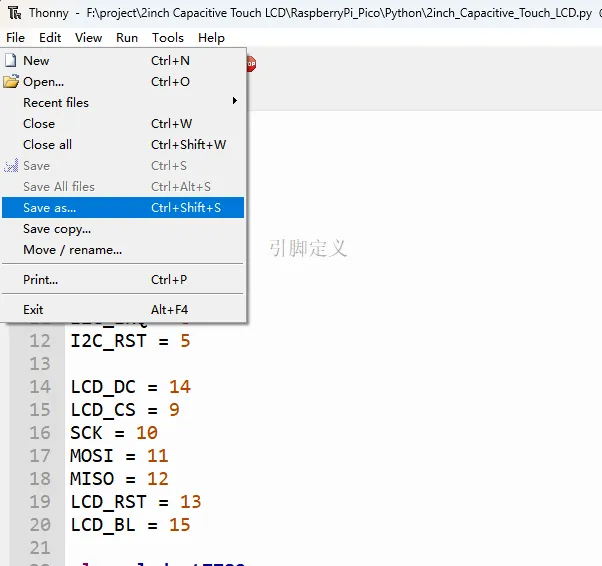Choose Close in the File menu

coord(123,124)
